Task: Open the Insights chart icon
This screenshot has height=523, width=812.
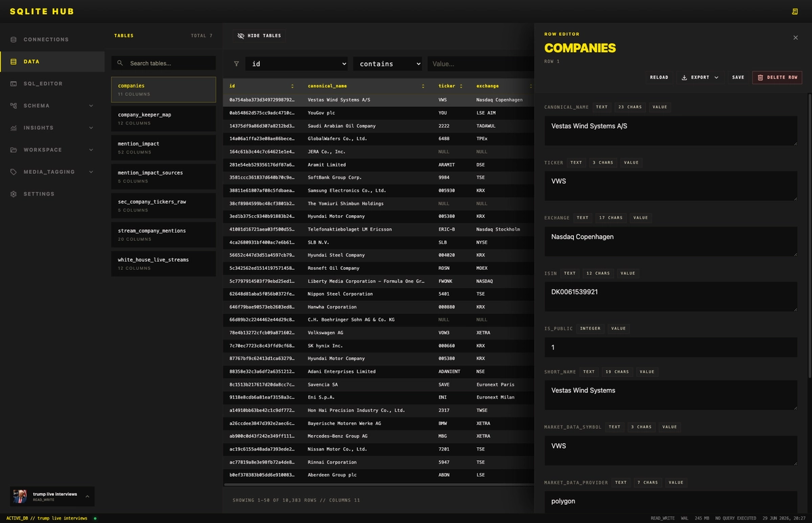Action: pos(14,128)
